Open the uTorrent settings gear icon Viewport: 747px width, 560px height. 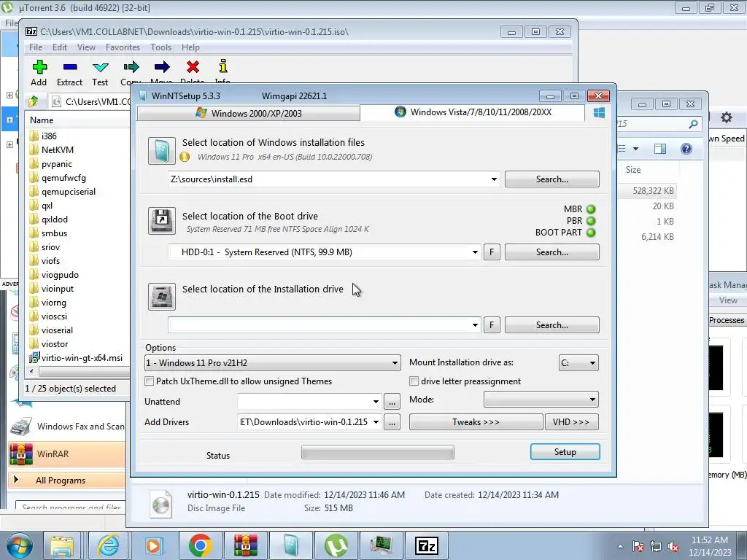[x=726, y=117]
